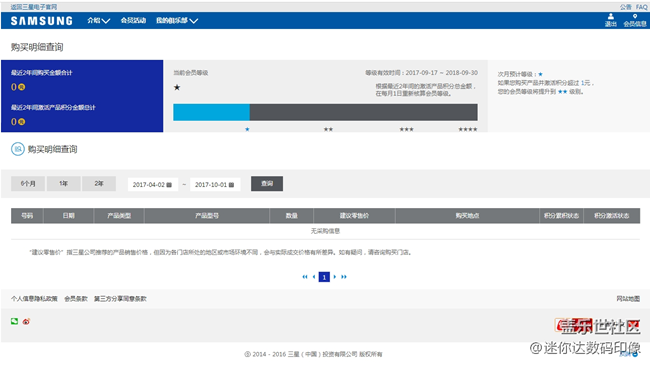Click the red Weibo icon
Image resolution: width=650 pixels, height=366 pixels.
coord(26,321)
